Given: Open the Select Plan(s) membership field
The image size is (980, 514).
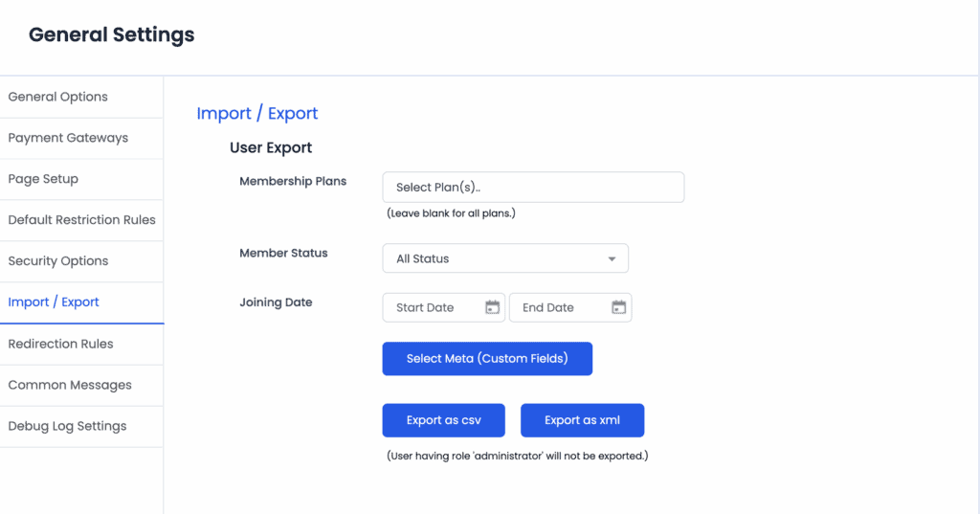Looking at the screenshot, I should (x=533, y=187).
